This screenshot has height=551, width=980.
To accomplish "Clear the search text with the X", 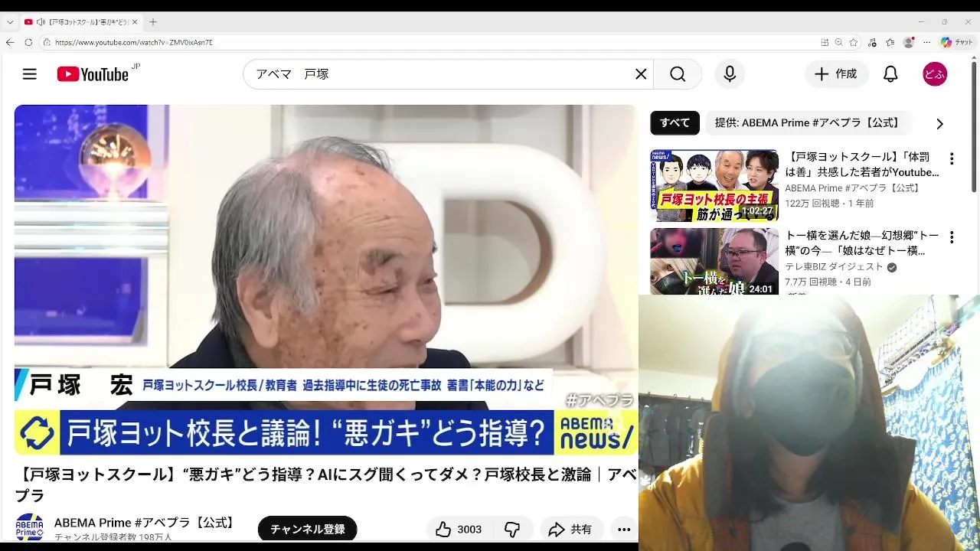I will coord(641,74).
